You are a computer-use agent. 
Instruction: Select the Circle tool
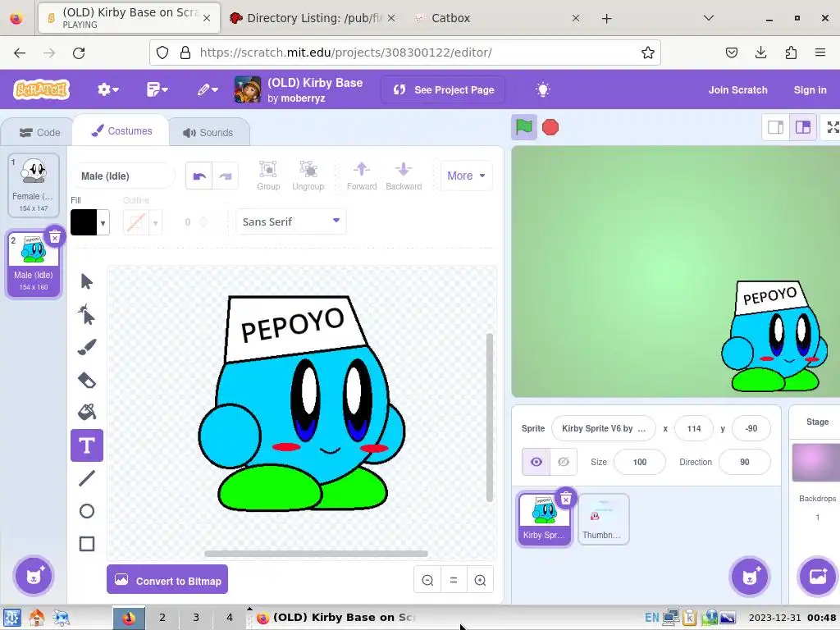click(x=87, y=511)
